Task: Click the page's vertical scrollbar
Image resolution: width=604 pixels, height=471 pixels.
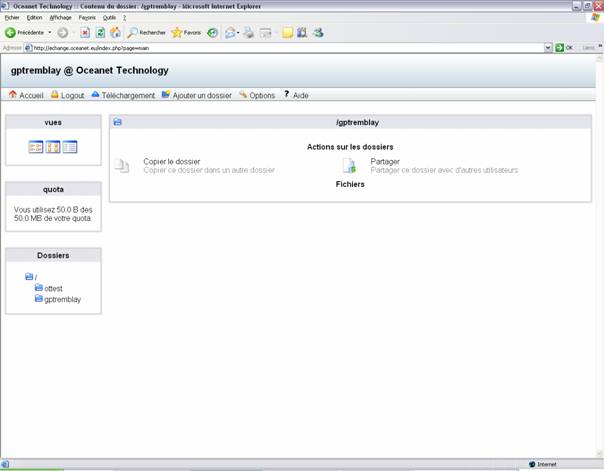Action: (x=600, y=256)
